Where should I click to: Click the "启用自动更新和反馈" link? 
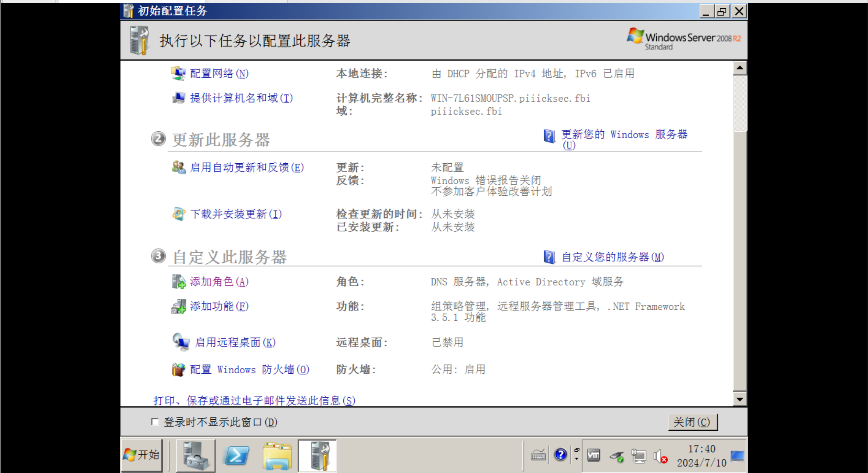tap(246, 167)
